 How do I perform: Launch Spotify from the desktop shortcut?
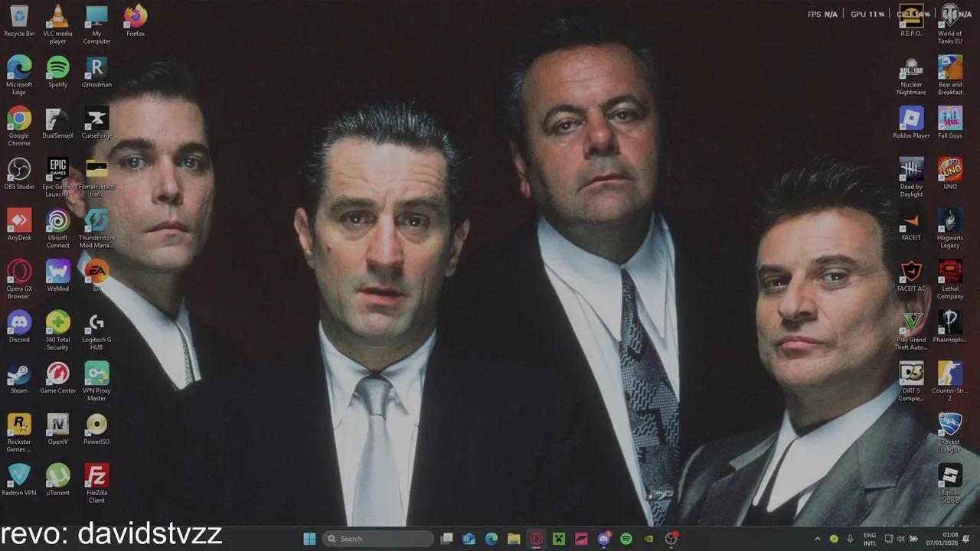57,72
